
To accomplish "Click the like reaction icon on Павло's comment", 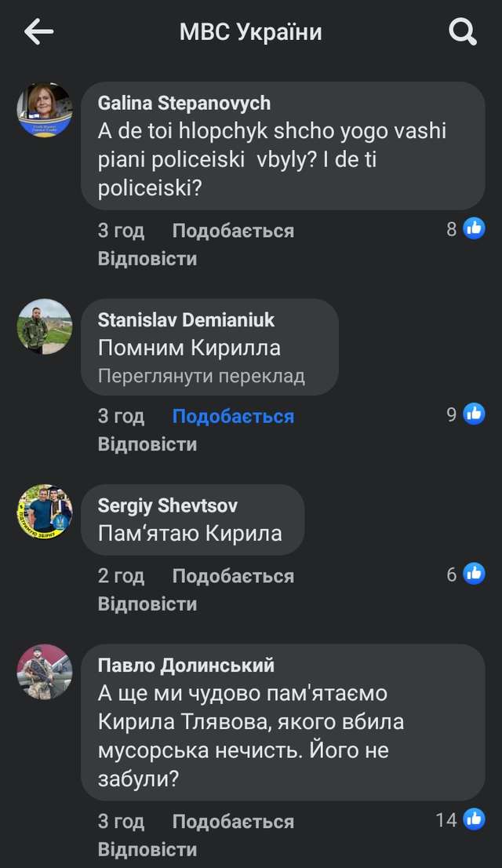I will click(474, 820).
